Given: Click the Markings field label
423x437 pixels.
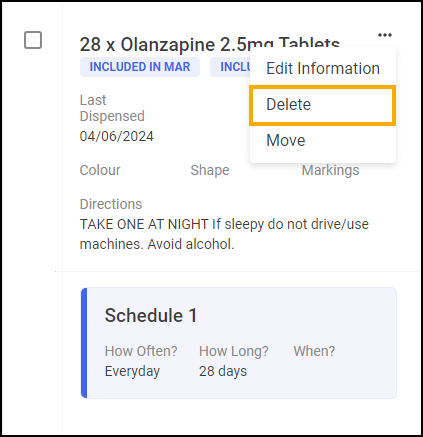Looking at the screenshot, I should pyautogui.click(x=331, y=170).
